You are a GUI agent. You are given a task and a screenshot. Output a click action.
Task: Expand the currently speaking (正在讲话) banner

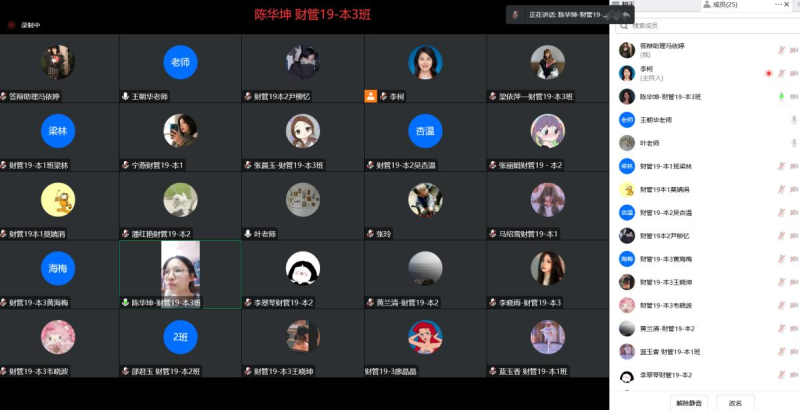(x=559, y=15)
